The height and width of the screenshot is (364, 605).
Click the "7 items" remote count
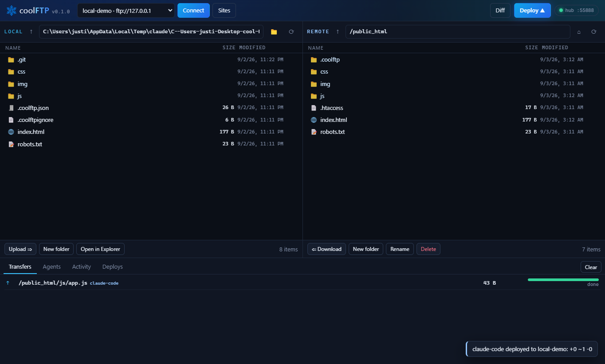click(x=591, y=249)
